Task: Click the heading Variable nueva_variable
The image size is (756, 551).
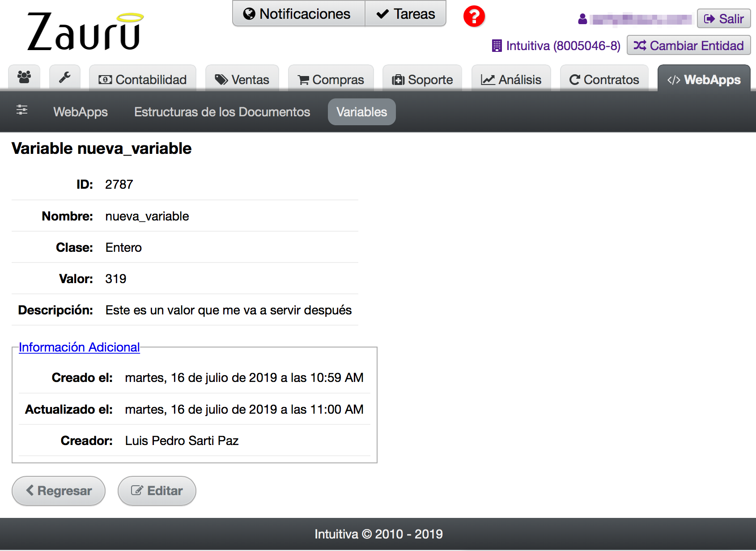Action: (102, 148)
